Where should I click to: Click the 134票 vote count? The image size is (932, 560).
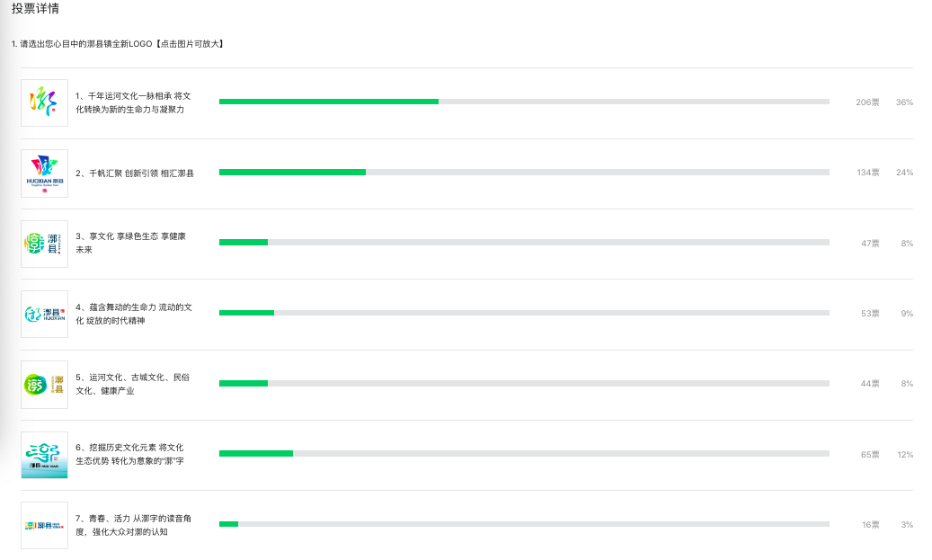868,173
